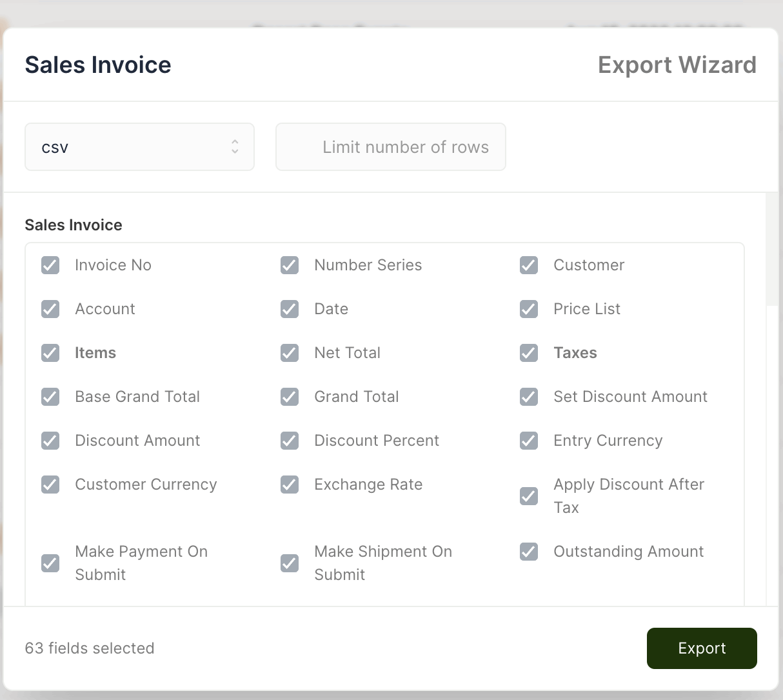Click the 'Export Wizard' title text
This screenshot has width=783, height=700.
tap(677, 65)
